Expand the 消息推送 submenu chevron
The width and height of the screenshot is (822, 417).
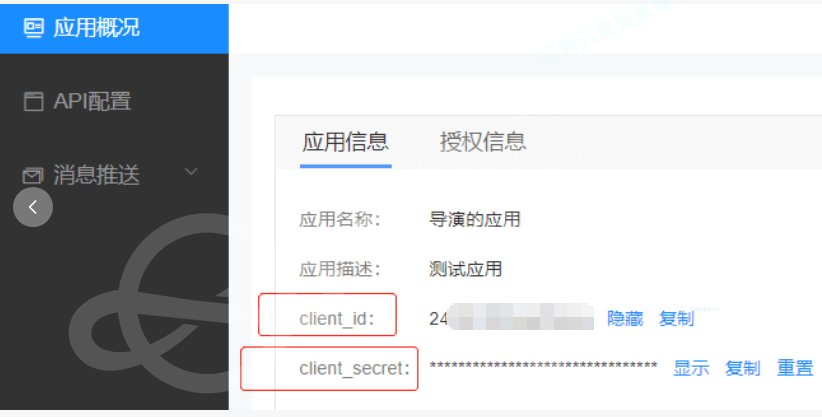(191, 172)
